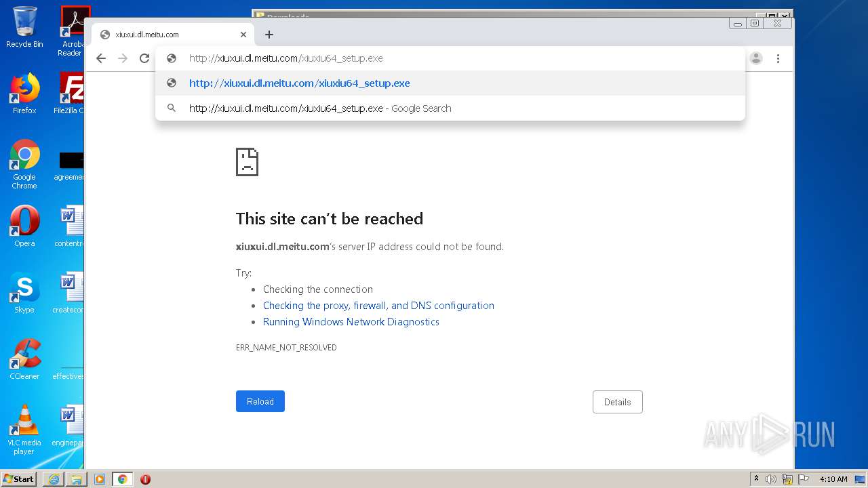Launch Firefox from the desktop

tap(24, 94)
